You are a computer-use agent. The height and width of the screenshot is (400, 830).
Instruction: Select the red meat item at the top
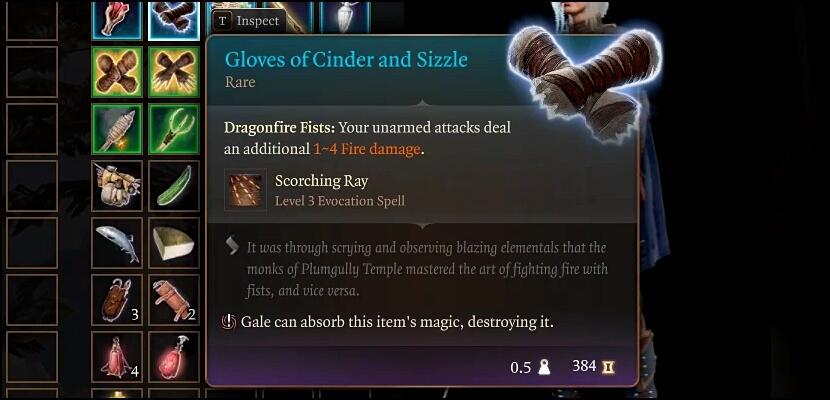[x=117, y=20]
